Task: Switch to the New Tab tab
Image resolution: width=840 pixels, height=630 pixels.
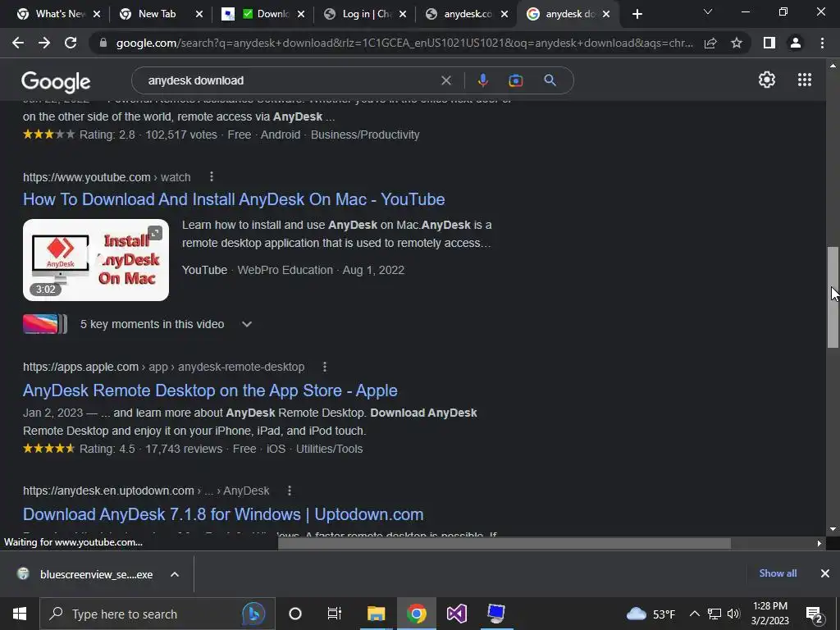Action: (157, 15)
